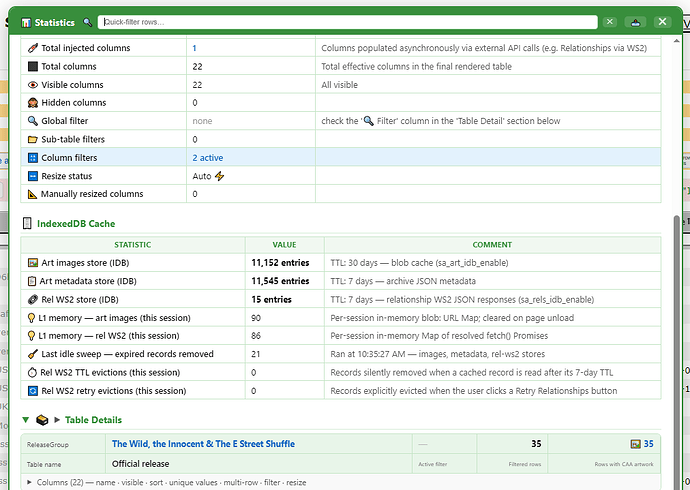Open the injected columns value link '1'
Image resolution: width=690 pixels, height=490 pixels.
(x=194, y=48)
